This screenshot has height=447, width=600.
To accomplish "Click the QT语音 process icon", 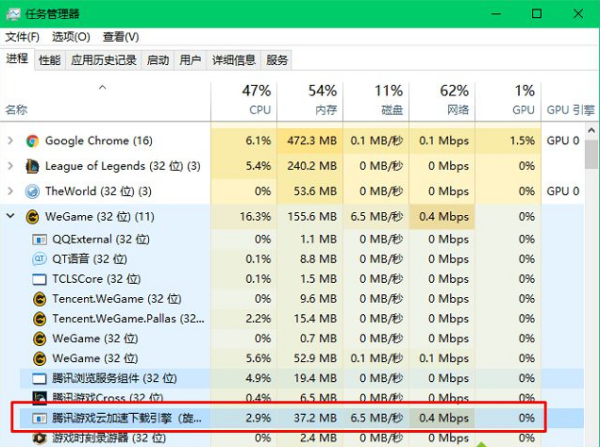I will pyautogui.click(x=39, y=259).
